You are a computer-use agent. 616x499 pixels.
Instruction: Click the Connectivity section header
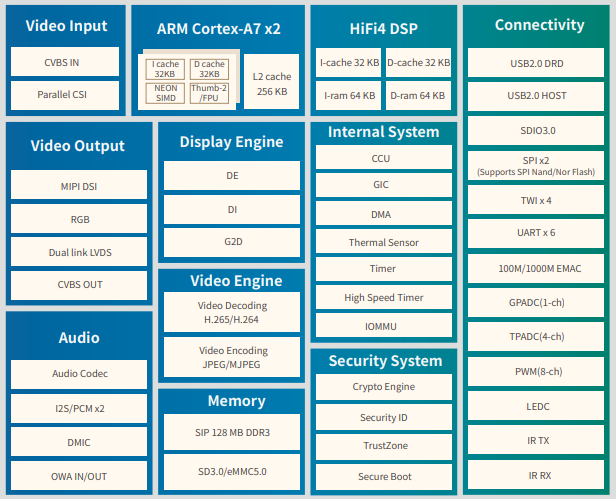pos(539,25)
